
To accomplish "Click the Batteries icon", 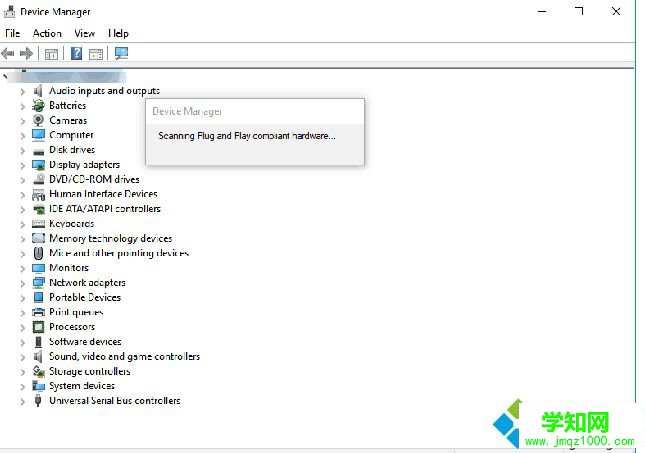I will 38,105.
